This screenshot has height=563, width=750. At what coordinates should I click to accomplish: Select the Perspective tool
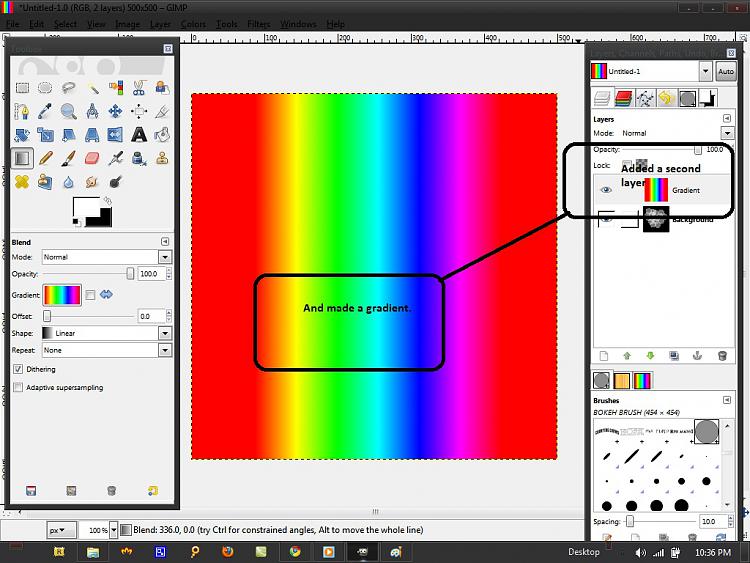[x=92, y=135]
